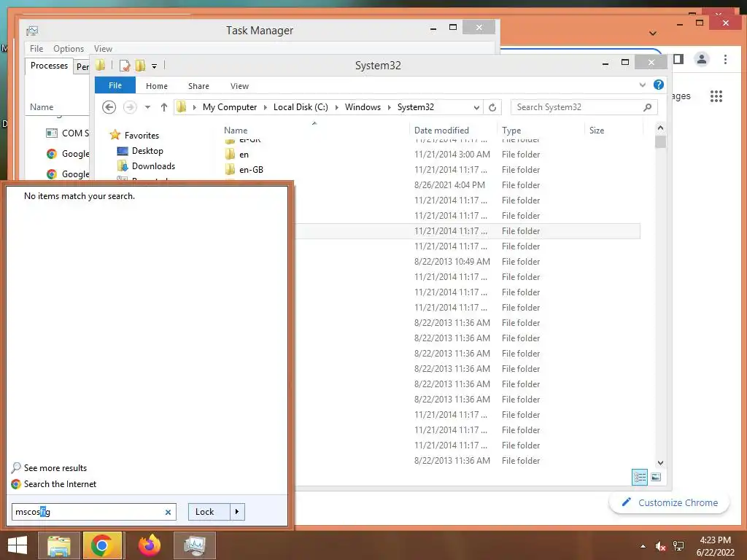The height and width of the screenshot is (560, 747).
Task: Expand the Explorer ribbon chevron
Action: 642,85
